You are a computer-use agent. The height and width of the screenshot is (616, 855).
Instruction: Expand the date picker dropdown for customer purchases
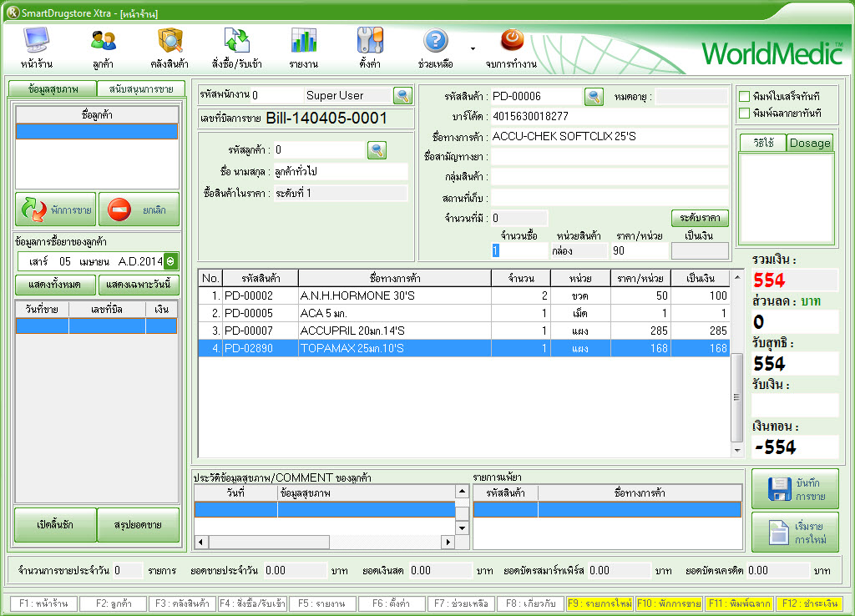click(x=170, y=261)
